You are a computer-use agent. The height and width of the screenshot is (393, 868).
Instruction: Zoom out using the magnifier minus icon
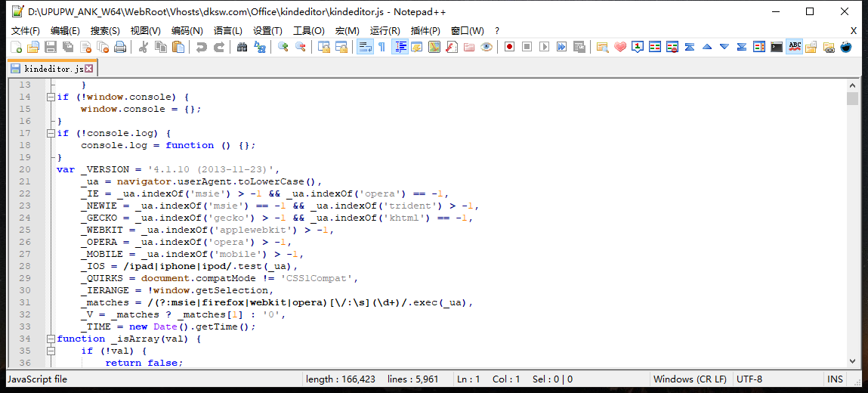coord(300,47)
